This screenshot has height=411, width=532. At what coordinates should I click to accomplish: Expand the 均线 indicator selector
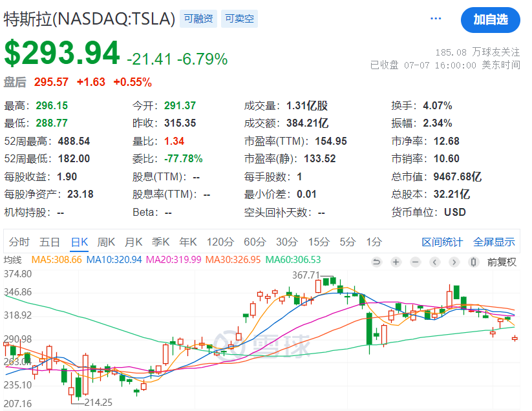click(x=12, y=260)
